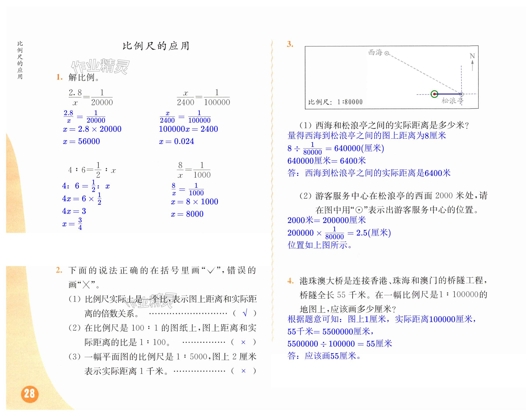Click the 西海 location marker on map
The height and width of the screenshot is (416, 532).
pyautogui.click(x=387, y=53)
